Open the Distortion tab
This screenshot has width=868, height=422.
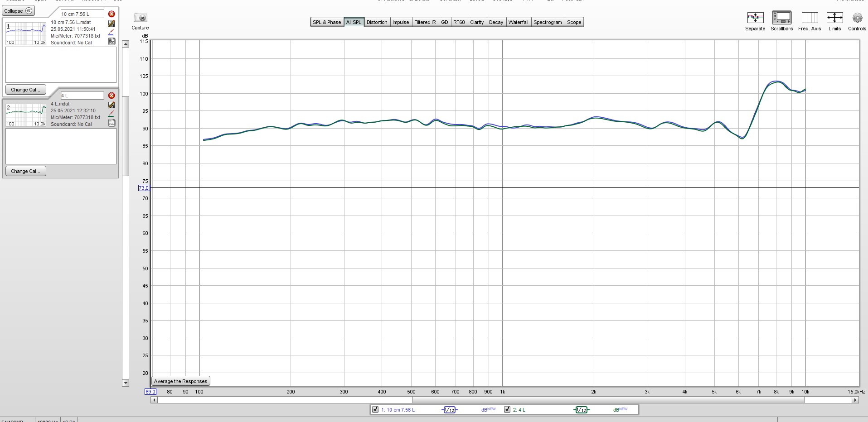coord(377,22)
